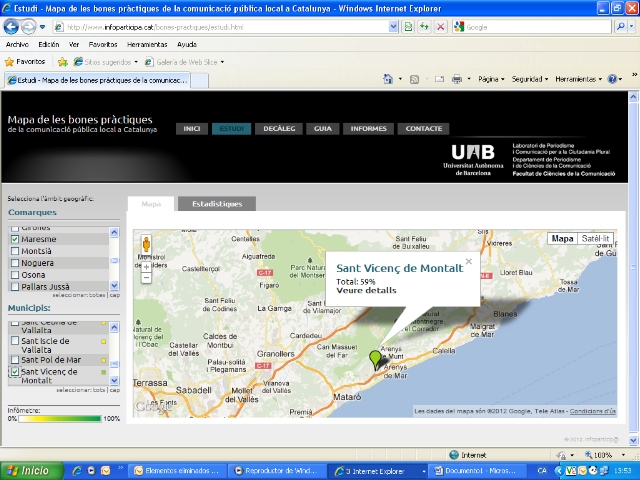Click the Print icon

[x=457, y=79]
